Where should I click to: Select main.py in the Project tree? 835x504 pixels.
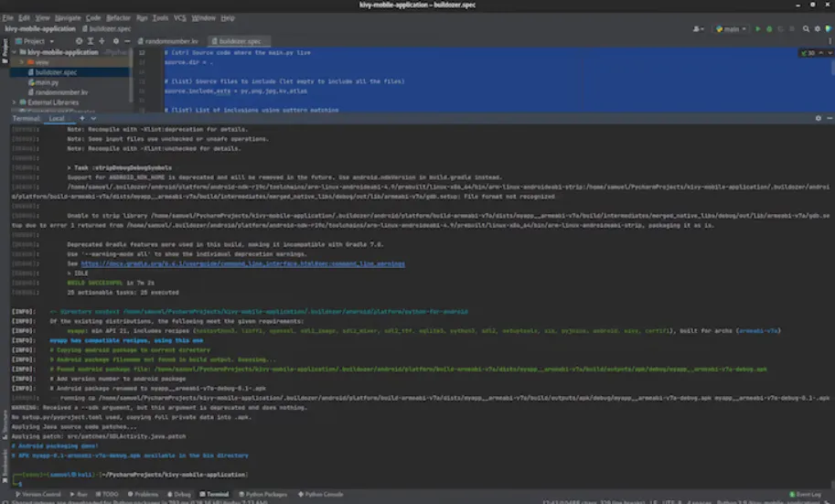point(47,82)
